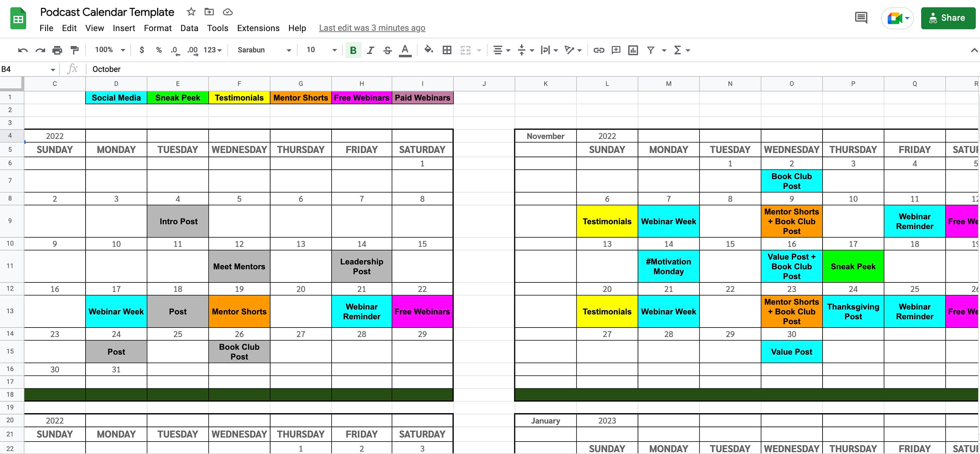Screen dimensions: 980x454
Task: Select the green Sneak Peek legend cell
Action: 178,97
